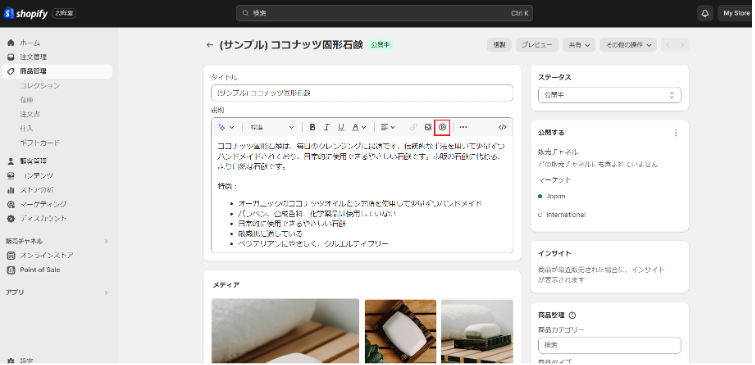Click the 商品カテゴリー search field
The height and width of the screenshot is (365, 755).
[609, 345]
